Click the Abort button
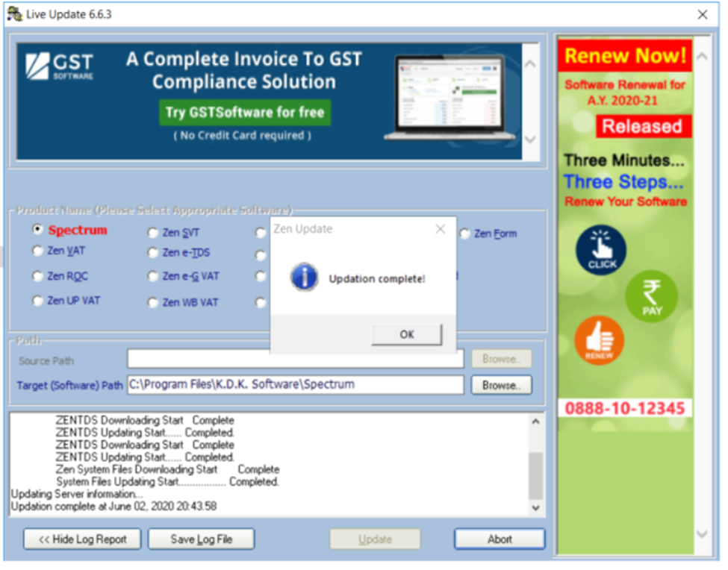 [500, 539]
